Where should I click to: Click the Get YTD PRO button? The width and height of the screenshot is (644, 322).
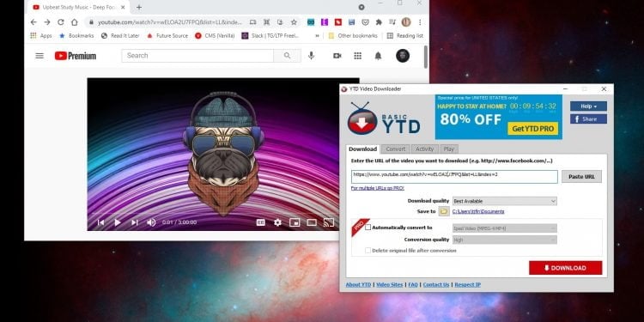[532, 129]
